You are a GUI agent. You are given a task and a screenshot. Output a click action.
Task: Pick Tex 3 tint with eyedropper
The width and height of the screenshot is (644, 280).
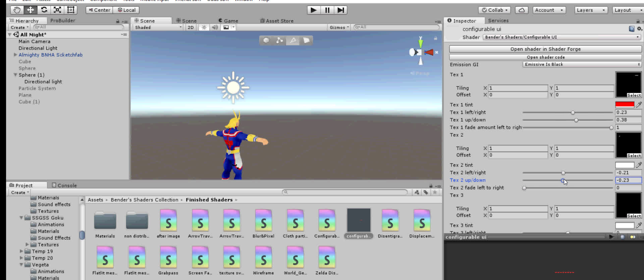[x=639, y=225]
